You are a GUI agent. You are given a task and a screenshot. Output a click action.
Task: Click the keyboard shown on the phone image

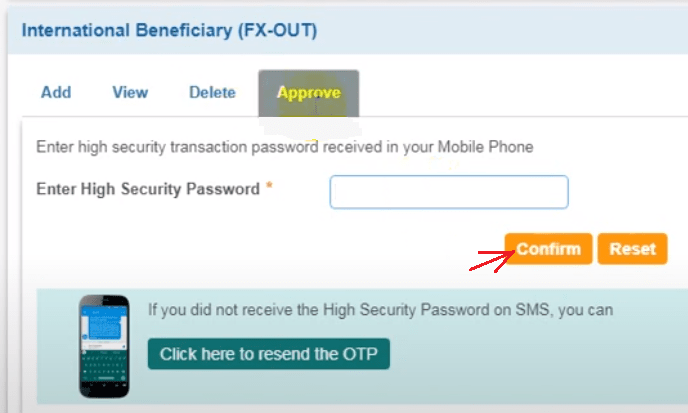[x=104, y=367]
